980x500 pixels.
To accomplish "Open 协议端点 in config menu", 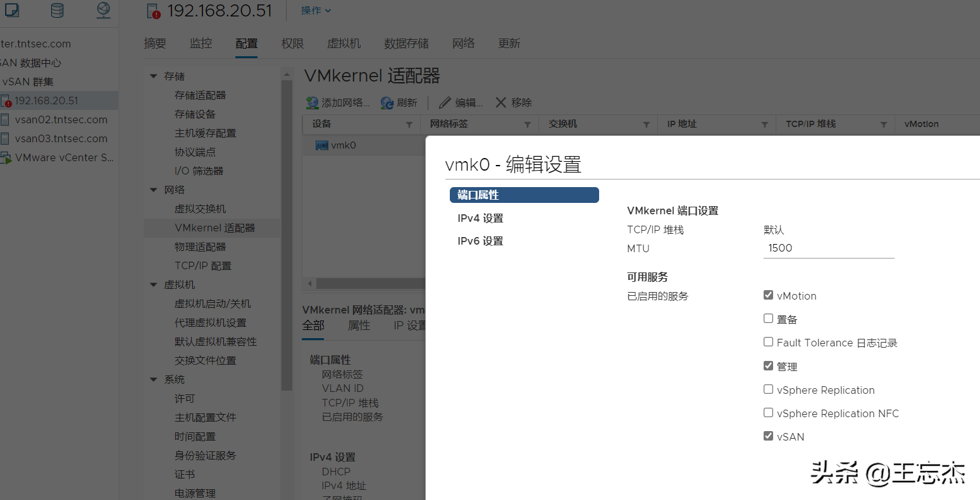I will (195, 152).
